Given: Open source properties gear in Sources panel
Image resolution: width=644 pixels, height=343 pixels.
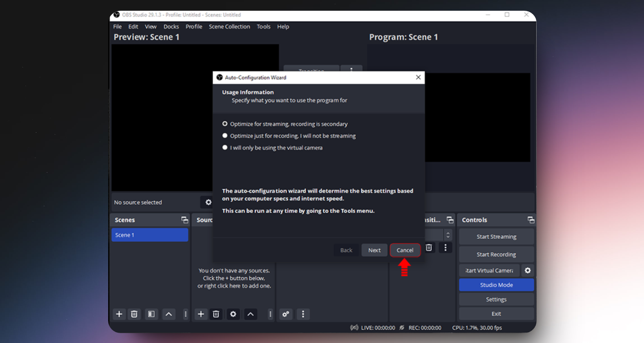Looking at the screenshot, I should (x=233, y=314).
